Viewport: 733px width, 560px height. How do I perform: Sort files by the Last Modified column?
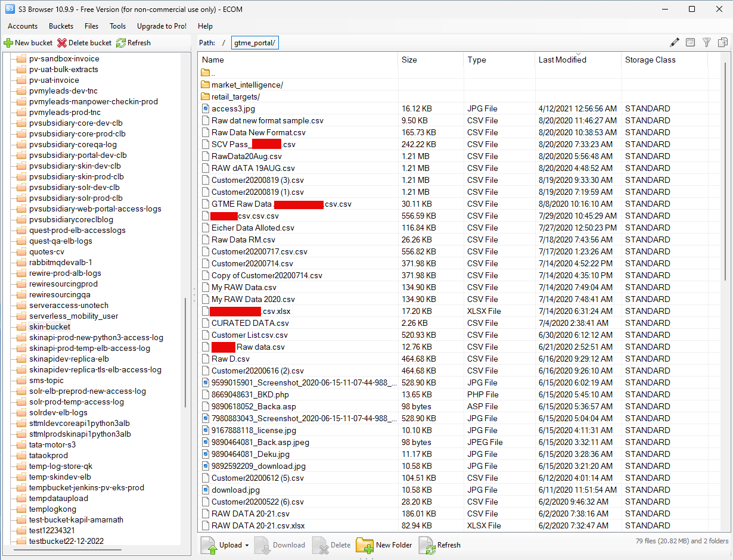562,60
